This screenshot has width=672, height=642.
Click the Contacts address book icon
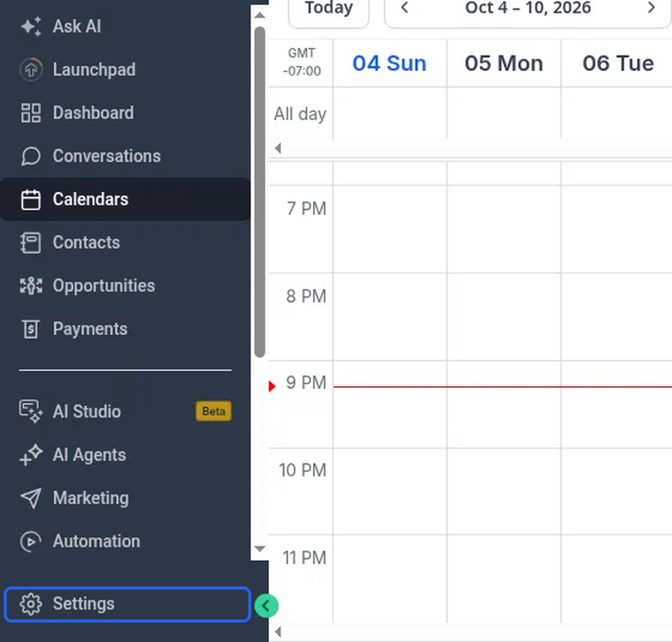pos(31,242)
